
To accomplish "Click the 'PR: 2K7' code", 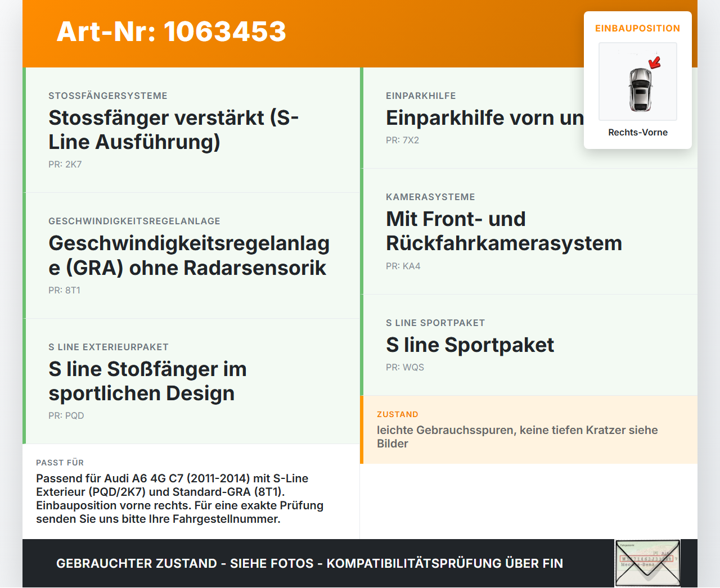I will tap(65, 164).
